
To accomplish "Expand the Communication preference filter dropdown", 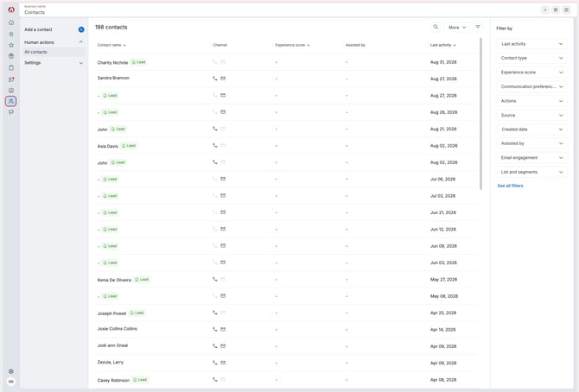I will (531, 86).
